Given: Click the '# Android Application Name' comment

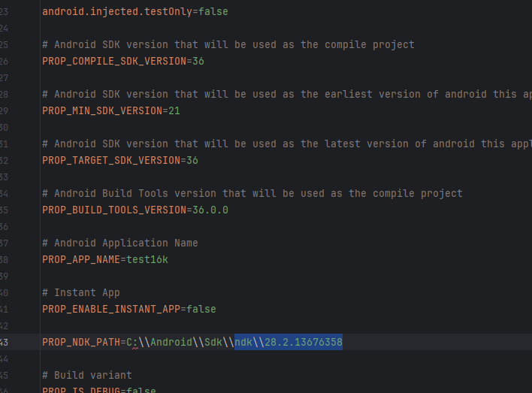Looking at the screenshot, I should coord(120,243).
